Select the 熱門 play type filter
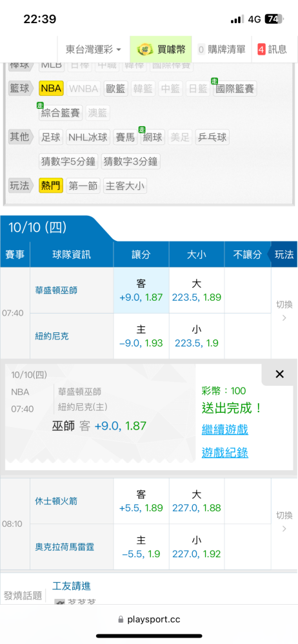Screen dimensions: 298x644 pos(51,186)
